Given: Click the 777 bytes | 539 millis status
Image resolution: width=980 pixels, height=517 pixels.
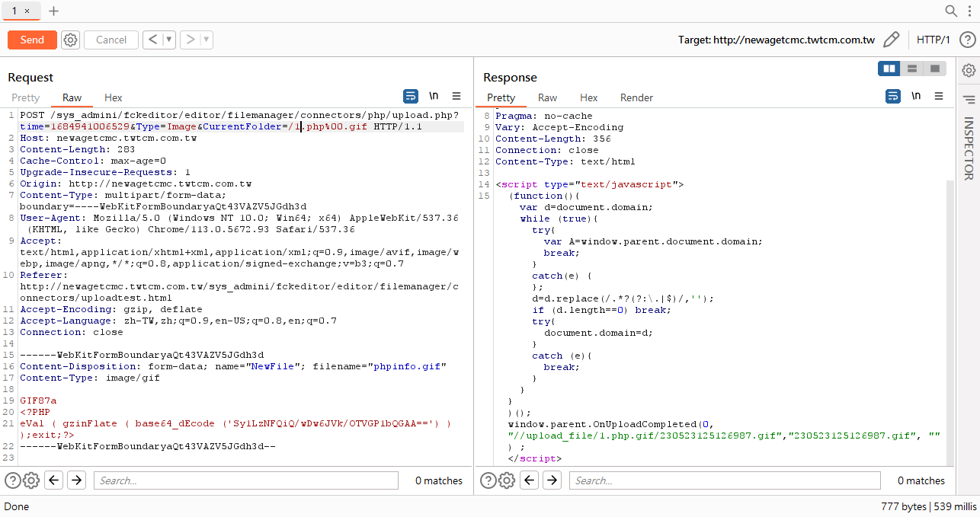Looking at the screenshot, I should [928, 506].
